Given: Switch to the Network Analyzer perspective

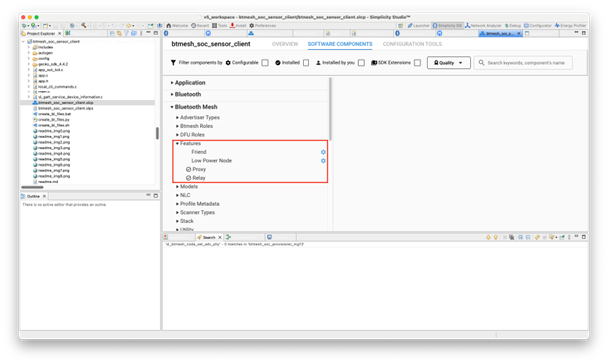Looking at the screenshot, I should coord(483,26).
